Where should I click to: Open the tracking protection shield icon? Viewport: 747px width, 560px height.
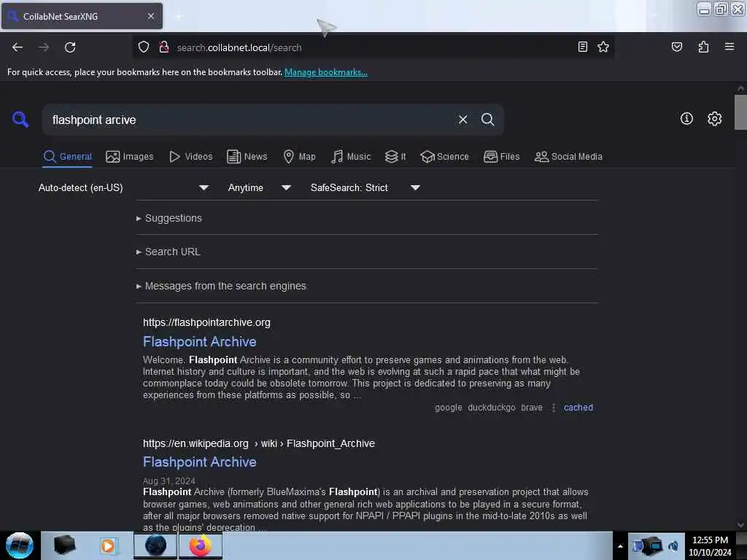coord(144,47)
